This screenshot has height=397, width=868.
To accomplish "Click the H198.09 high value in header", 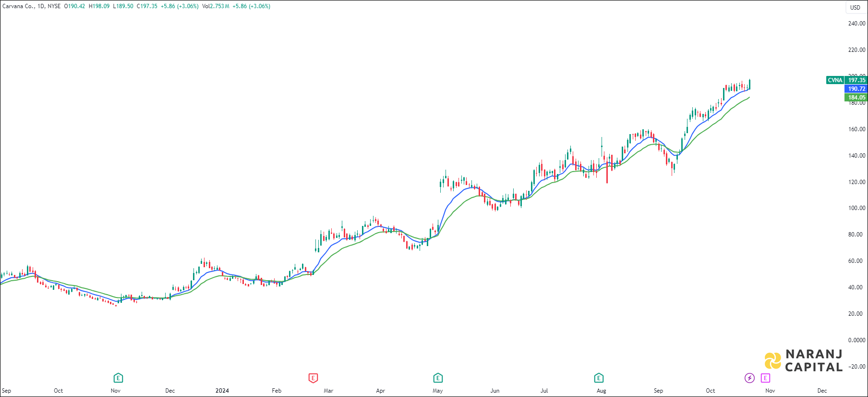I will pos(99,6).
